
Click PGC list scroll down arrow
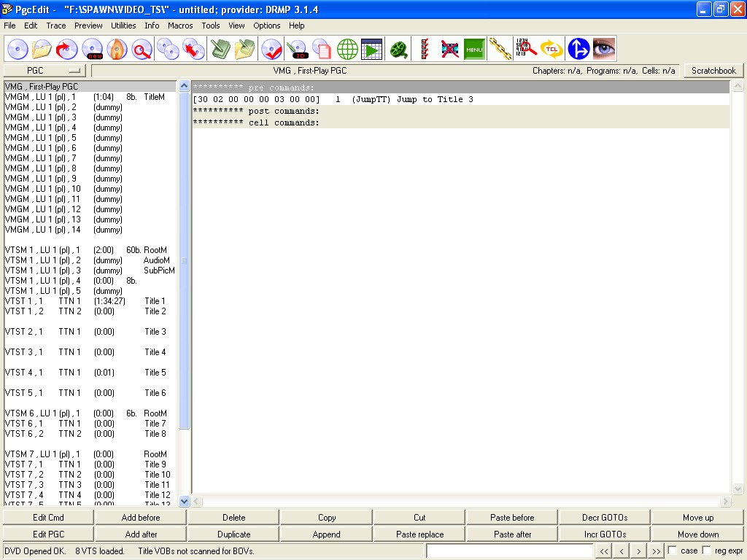click(184, 501)
